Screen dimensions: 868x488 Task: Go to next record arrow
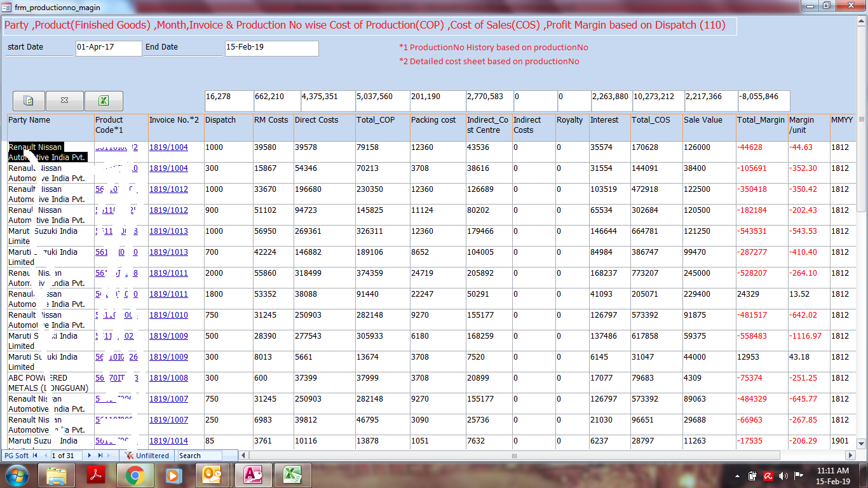[x=90, y=456]
